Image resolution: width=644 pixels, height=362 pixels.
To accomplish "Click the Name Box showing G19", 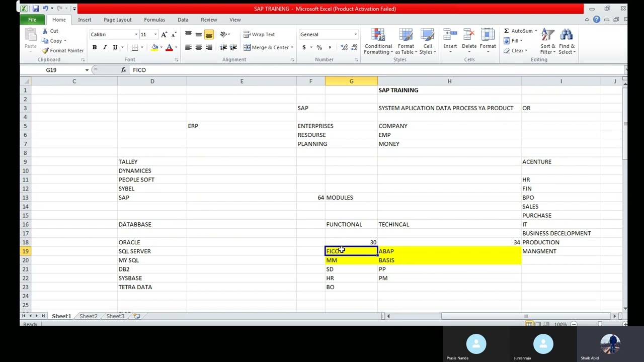I will coord(51,70).
